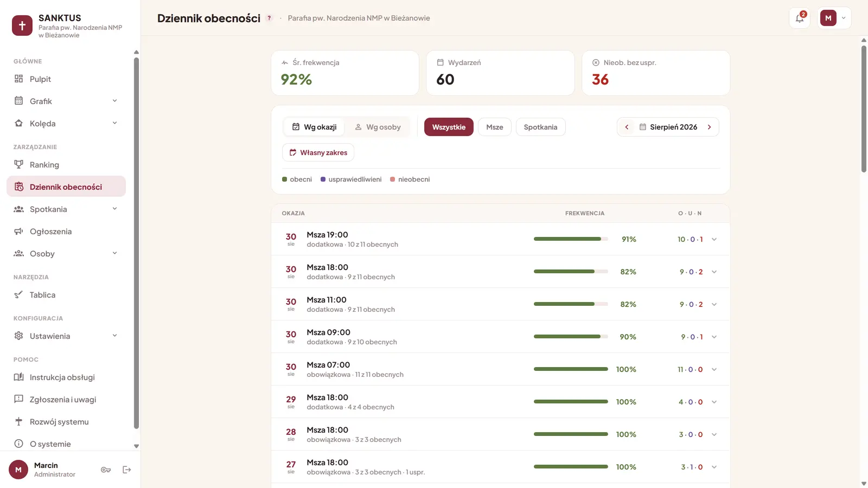Open Instrukcja obsługi help link
The width and height of the screenshot is (868, 488).
pyautogui.click(x=66, y=377)
